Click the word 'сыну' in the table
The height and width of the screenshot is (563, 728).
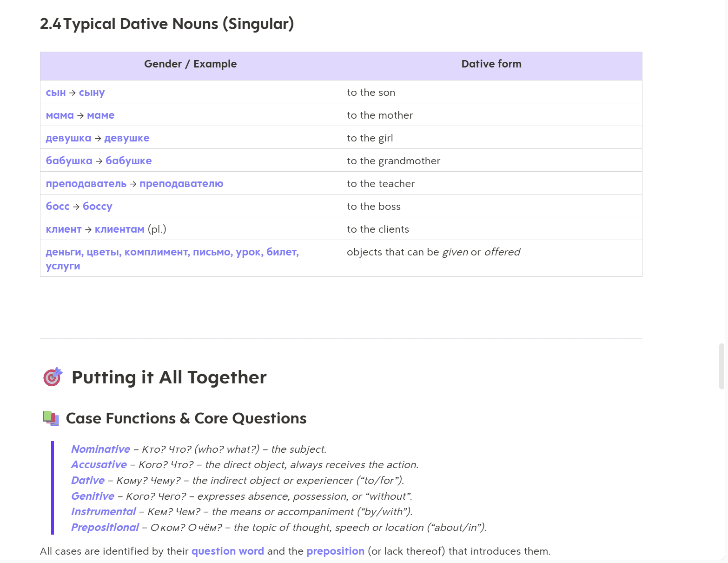(x=92, y=93)
